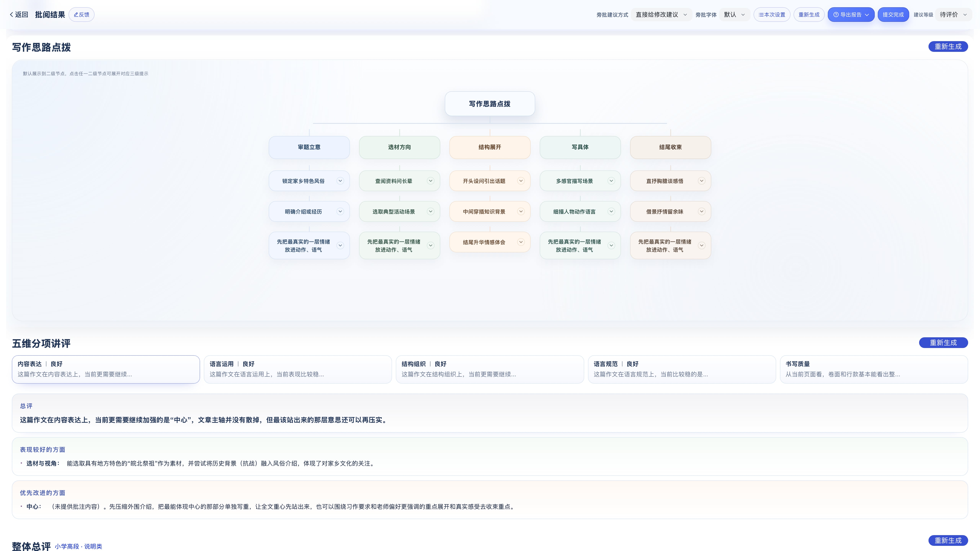This screenshot has height=551, width=980.
Task: Click the 表现较好的方面 heading
Action: (x=43, y=449)
